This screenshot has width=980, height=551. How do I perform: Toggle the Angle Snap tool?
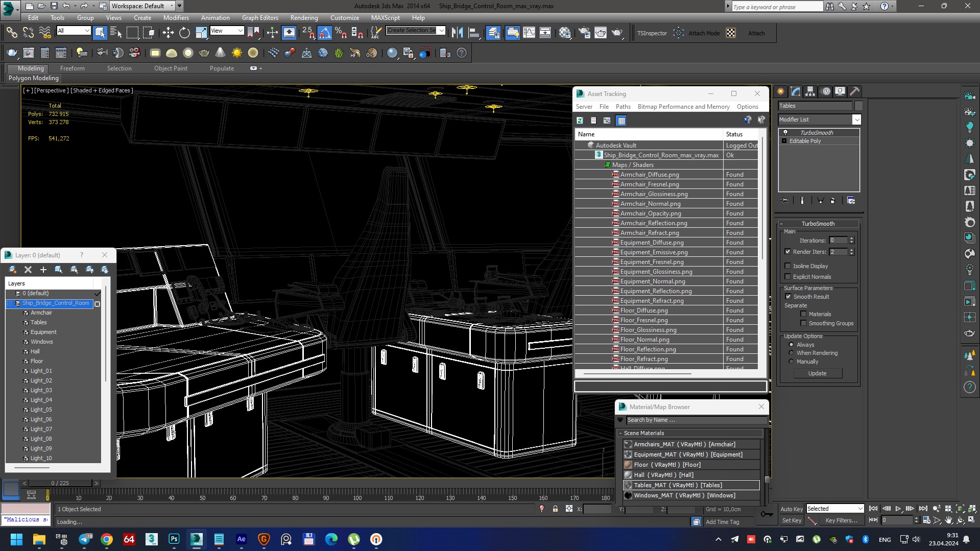click(x=325, y=33)
